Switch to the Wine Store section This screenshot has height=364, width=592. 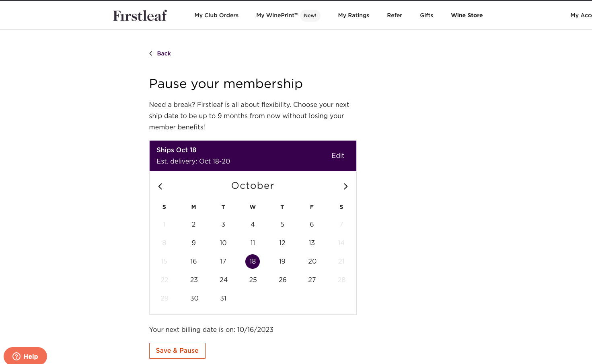pyautogui.click(x=467, y=15)
